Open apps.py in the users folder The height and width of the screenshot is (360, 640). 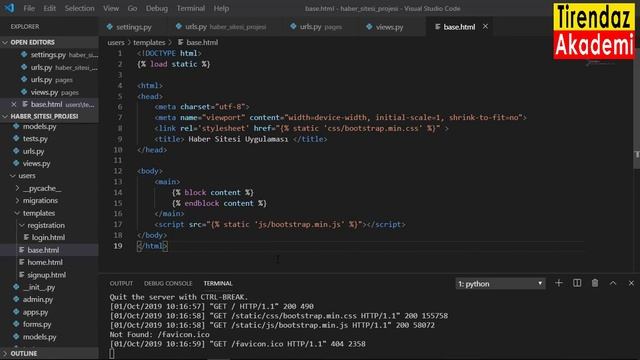[x=35, y=312]
